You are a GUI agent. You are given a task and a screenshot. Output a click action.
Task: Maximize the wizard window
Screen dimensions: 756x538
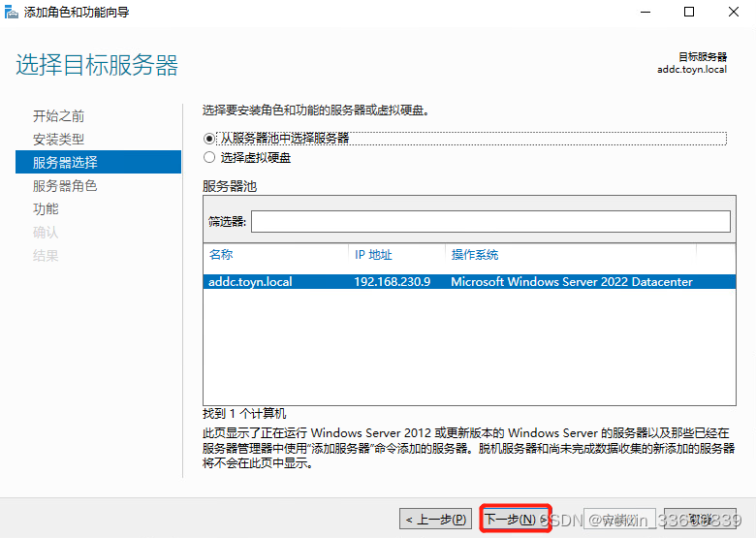[x=689, y=12]
